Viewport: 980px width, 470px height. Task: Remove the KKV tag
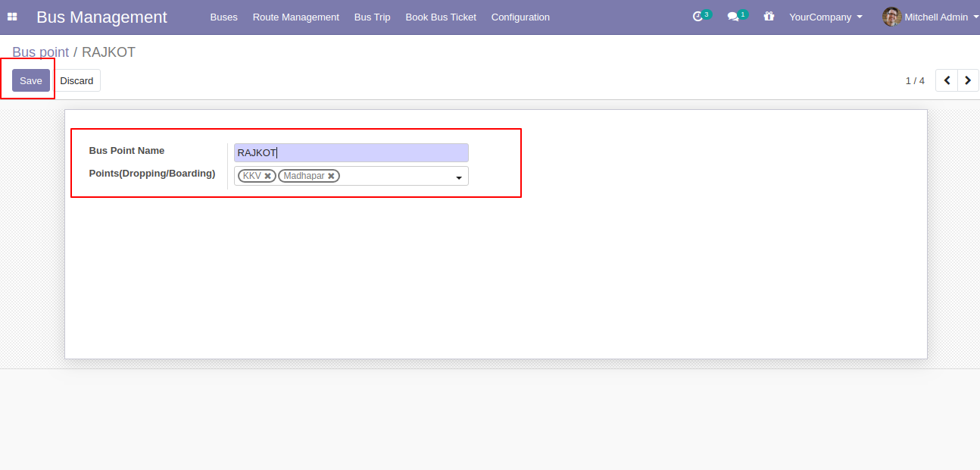pyautogui.click(x=267, y=176)
